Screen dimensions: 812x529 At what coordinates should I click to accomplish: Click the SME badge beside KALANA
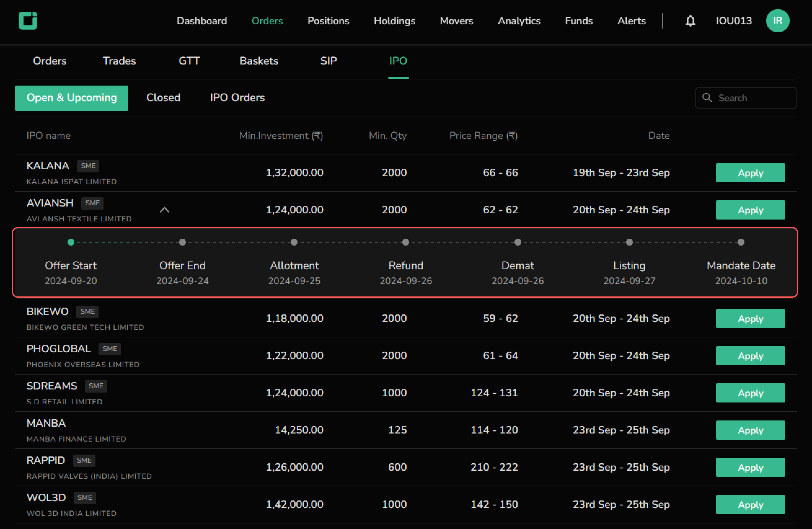pos(88,166)
